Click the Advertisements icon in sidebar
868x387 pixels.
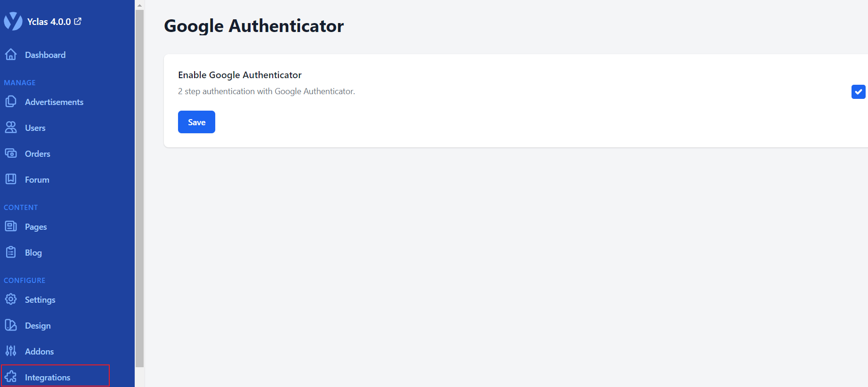coord(11,102)
